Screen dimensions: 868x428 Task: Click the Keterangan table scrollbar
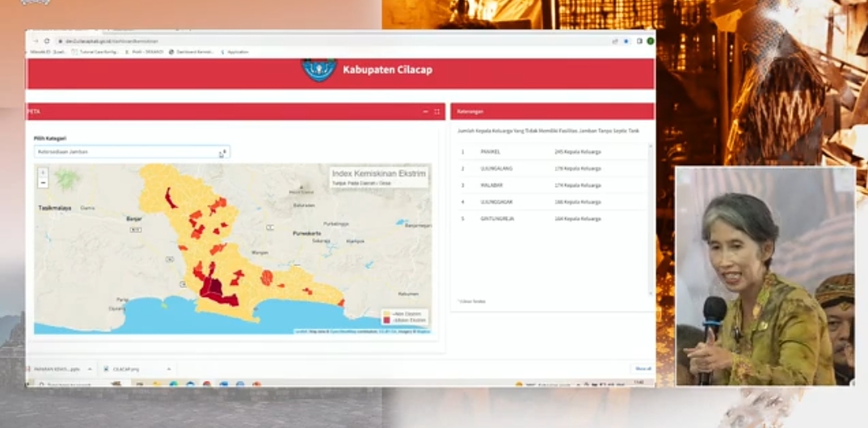[x=650, y=218]
